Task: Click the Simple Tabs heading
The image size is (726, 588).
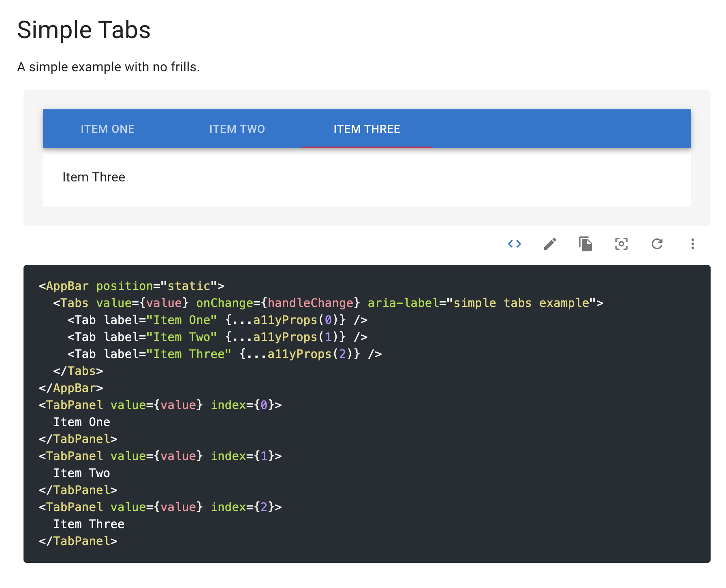Action: click(x=84, y=30)
